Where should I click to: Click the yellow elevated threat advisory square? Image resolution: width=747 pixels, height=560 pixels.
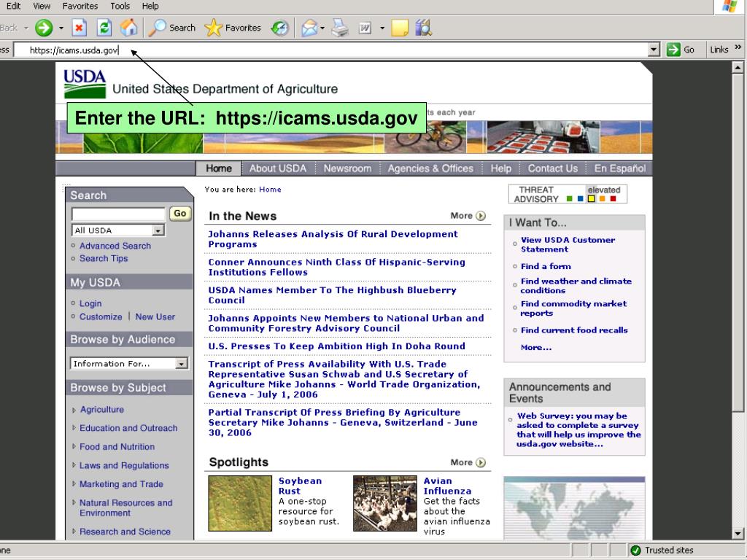click(x=591, y=198)
